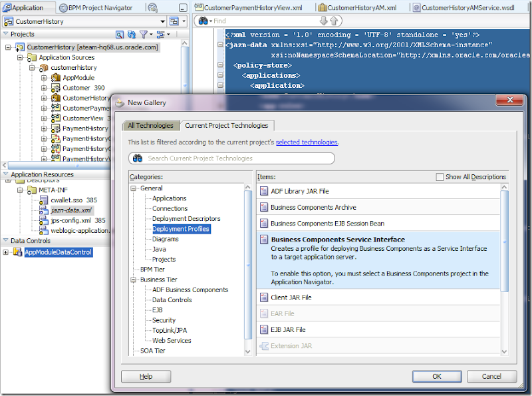This screenshot has width=532, height=396.
Task: Switch to the All Technologies tab
Action: point(150,125)
